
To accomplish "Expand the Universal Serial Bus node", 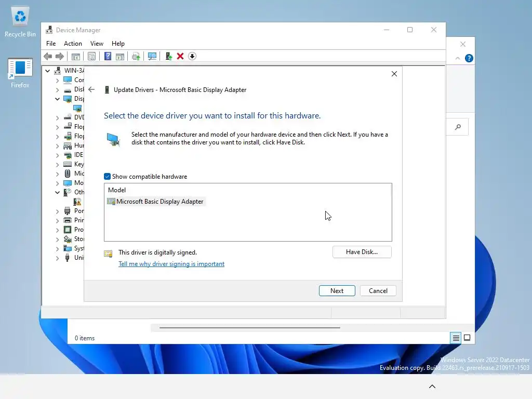I will coord(57,258).
